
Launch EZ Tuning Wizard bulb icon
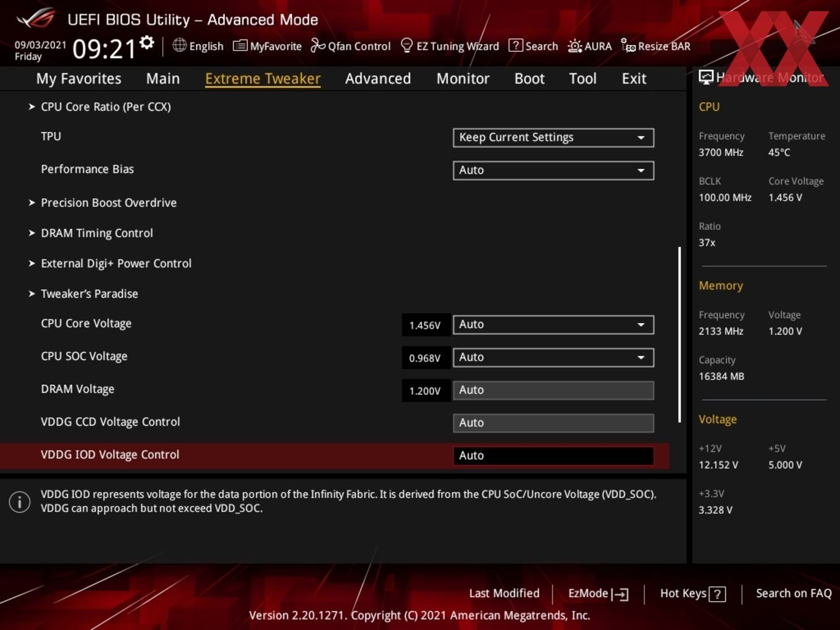406,45
